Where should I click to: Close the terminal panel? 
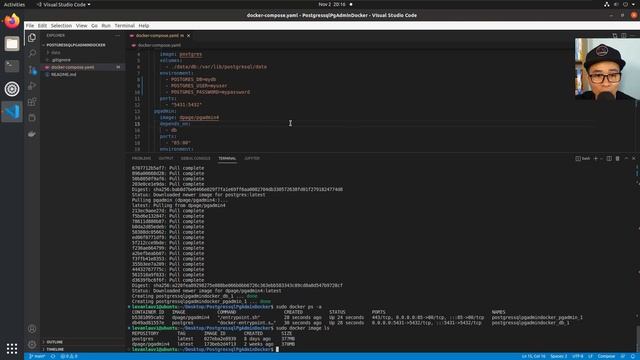(x=634, y=158)
